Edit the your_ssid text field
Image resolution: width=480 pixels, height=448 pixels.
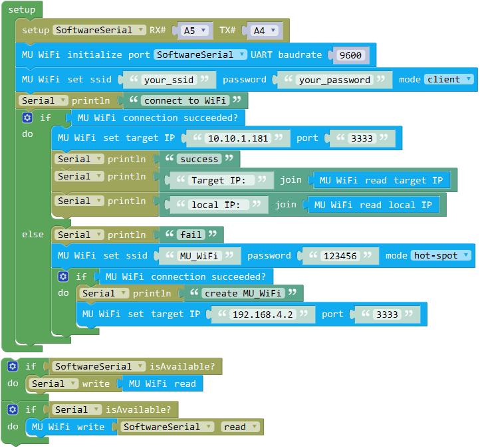[x=169, y=80]
